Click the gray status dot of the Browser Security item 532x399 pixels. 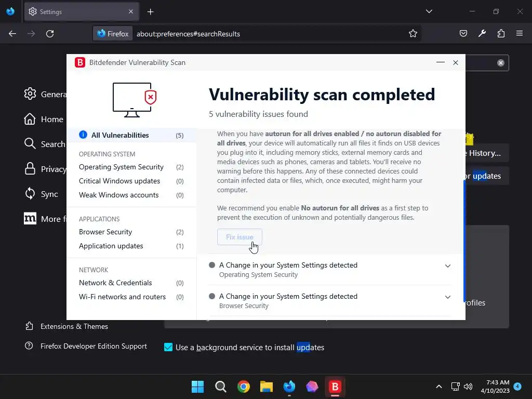tap(212, 296)
